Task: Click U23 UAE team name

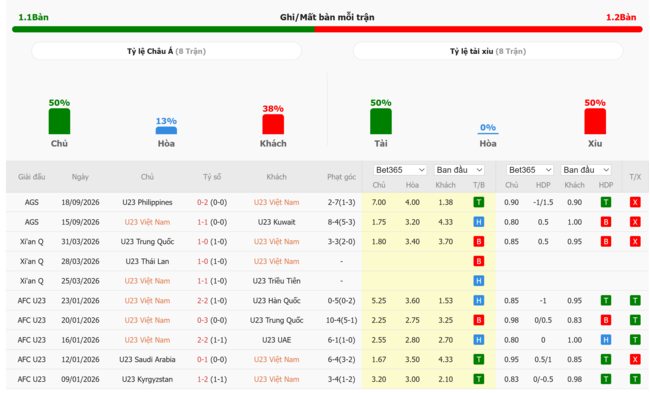Action: (276, 340)
